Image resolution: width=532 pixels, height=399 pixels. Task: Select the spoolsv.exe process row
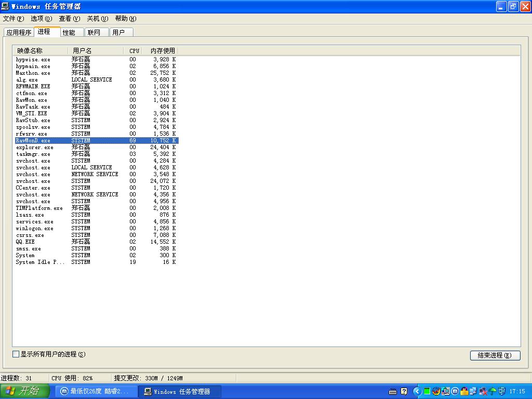coord(96,127)
